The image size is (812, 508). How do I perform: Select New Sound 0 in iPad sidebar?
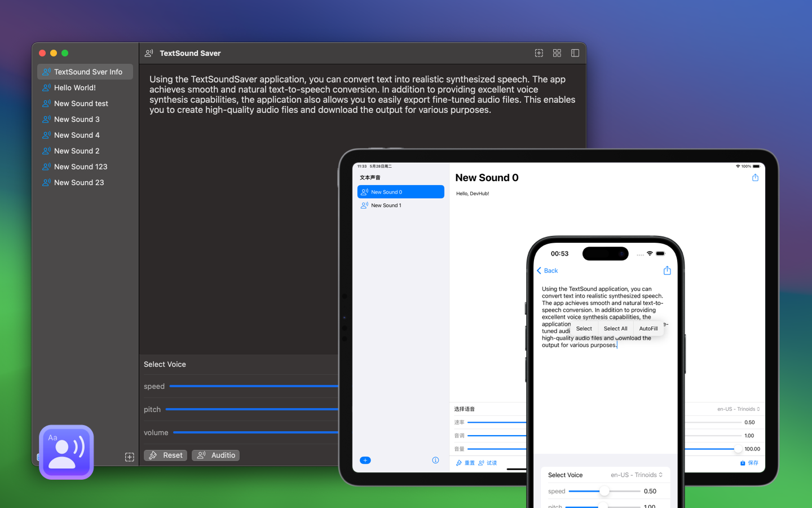401,192
